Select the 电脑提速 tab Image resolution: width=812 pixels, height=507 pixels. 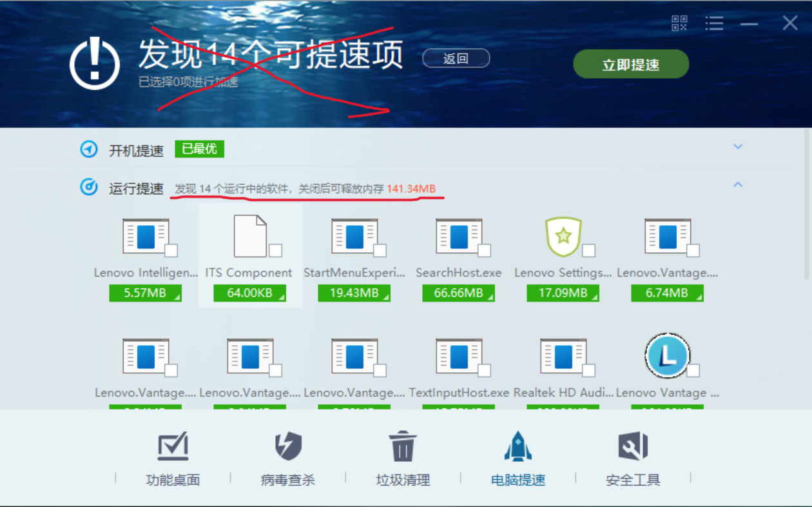(x=518, y=459)
